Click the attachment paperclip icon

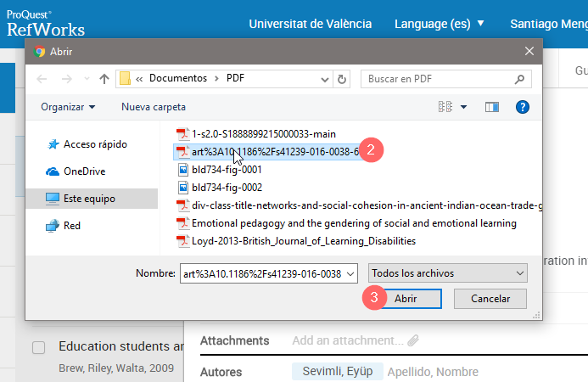pyautogui.click(x=413, y=340)
